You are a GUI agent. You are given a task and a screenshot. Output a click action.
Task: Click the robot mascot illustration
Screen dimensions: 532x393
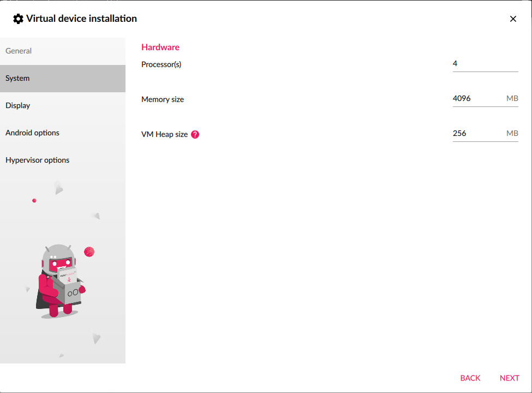tap(61, 281)
